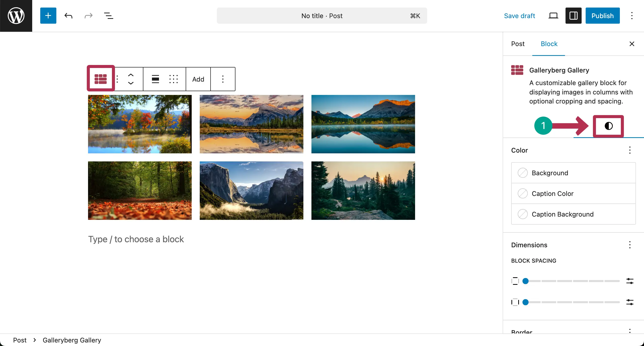Open the Document Overview list view icon
Screen dimensions: 644x346
108,16
